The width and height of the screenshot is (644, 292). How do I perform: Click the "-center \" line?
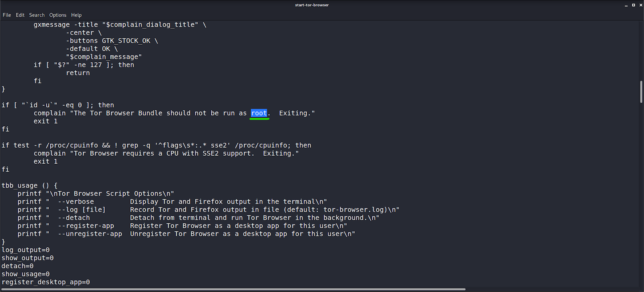coord(84,33)
